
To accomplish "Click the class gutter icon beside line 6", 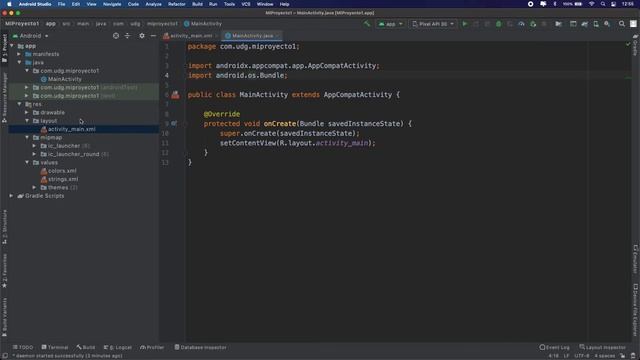I will pos(175,95).
